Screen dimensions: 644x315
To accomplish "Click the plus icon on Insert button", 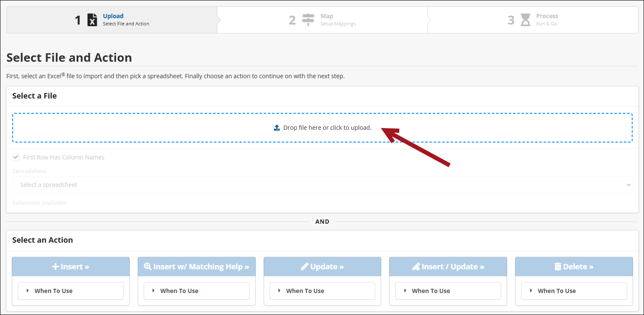I will pos(55,267).
